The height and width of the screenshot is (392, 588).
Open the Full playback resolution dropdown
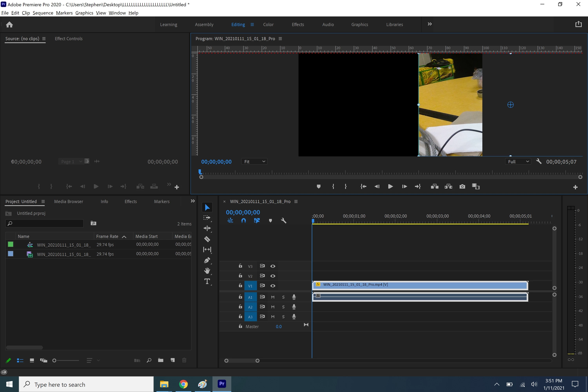[518, 162]
